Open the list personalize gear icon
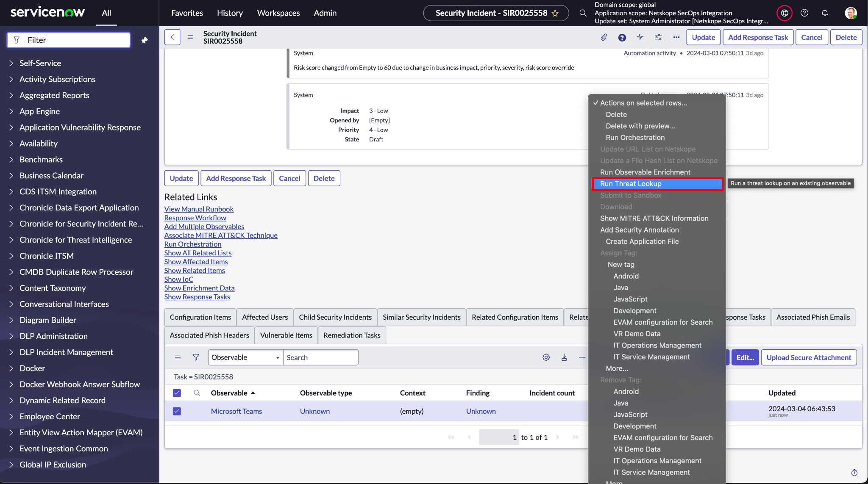 tap(546, 357)
